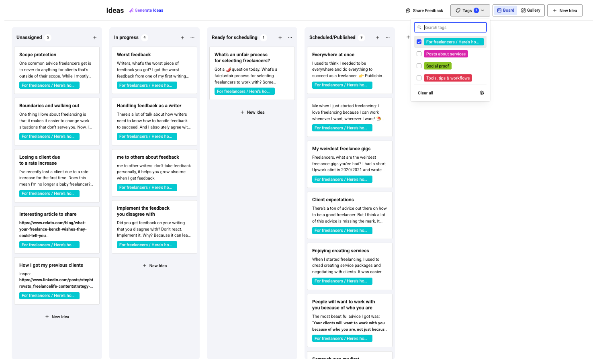
Task: Open Enjoying creating services card
Action: click(350, 266)
